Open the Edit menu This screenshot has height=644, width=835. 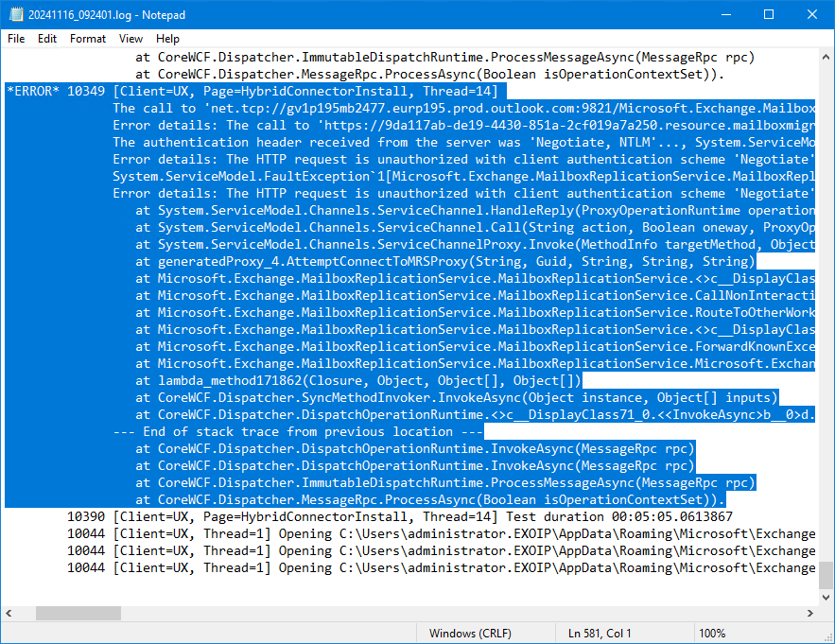coord(47,39)
